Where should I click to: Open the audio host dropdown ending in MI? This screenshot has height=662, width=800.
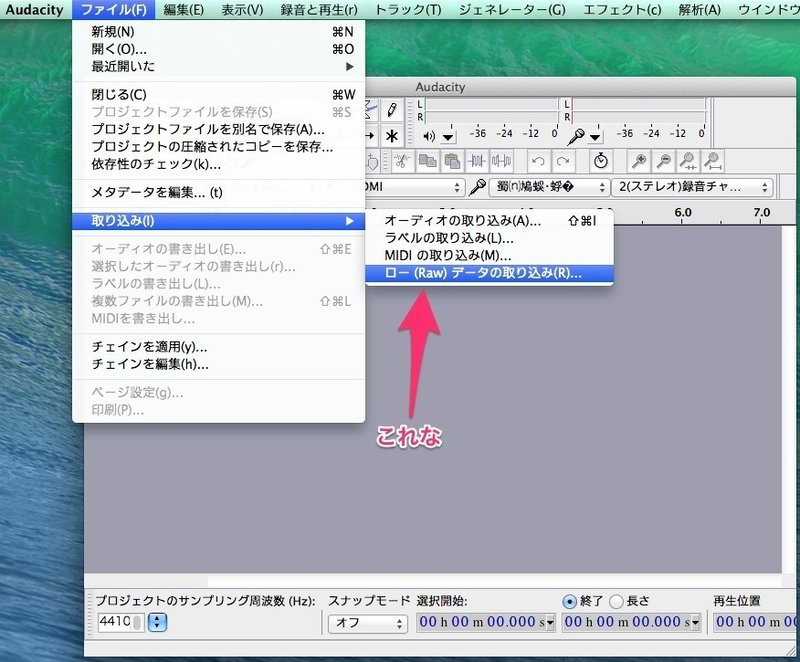pyautogui.click(x=414, y=187)
